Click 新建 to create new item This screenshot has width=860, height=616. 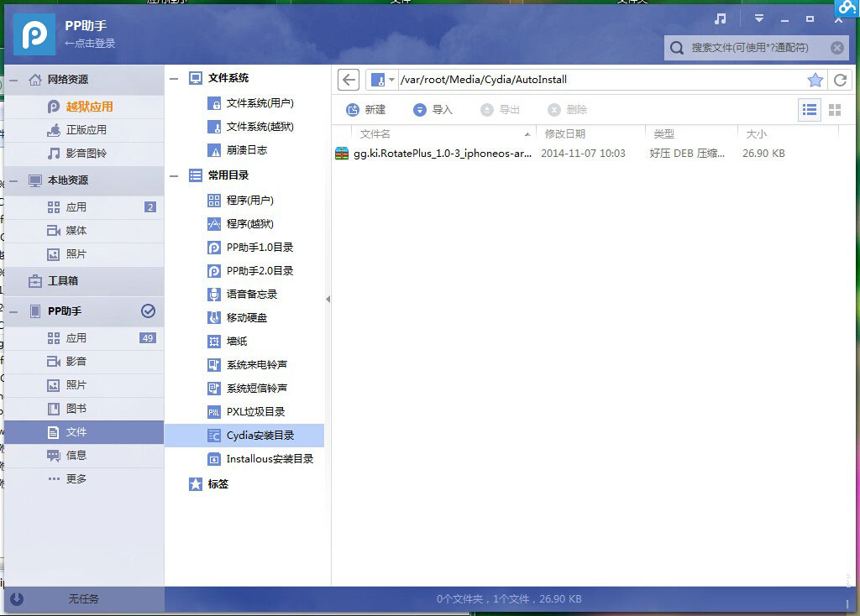click(x=366, y=110)
